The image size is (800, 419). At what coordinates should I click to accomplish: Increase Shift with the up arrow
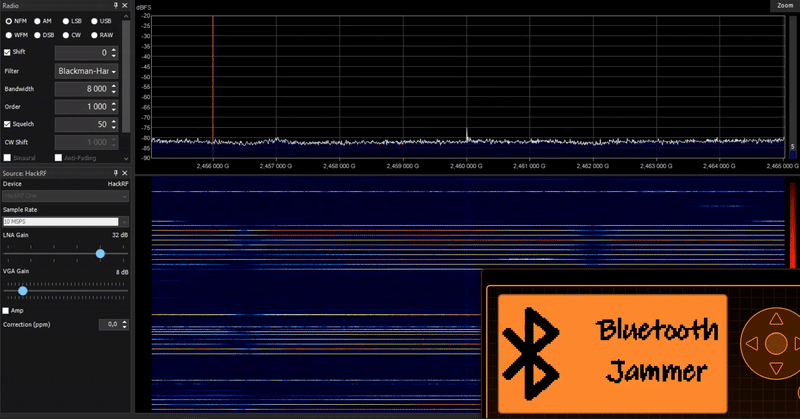114,50
